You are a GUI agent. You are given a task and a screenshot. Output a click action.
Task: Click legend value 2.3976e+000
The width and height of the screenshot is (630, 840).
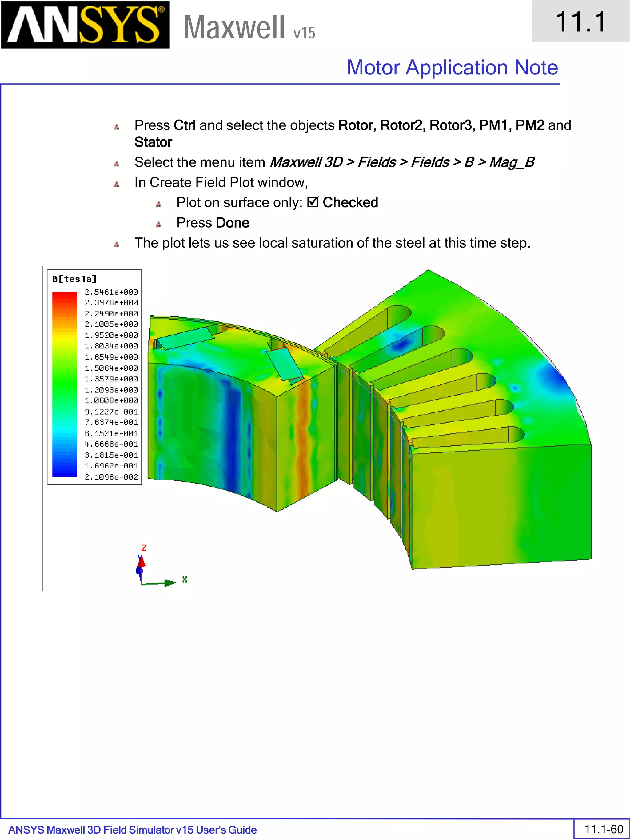tap(111, 302)
